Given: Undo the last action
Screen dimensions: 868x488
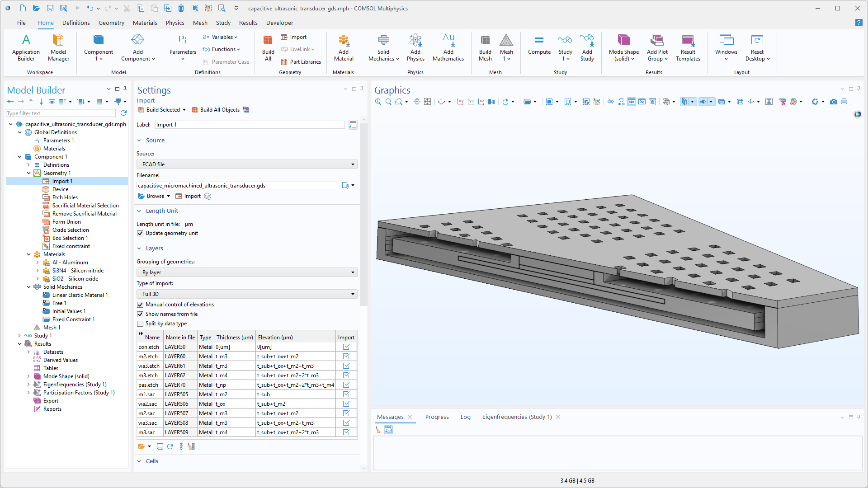Looking at the screenshot, I should pyautogui.click(x=90, y=8).
